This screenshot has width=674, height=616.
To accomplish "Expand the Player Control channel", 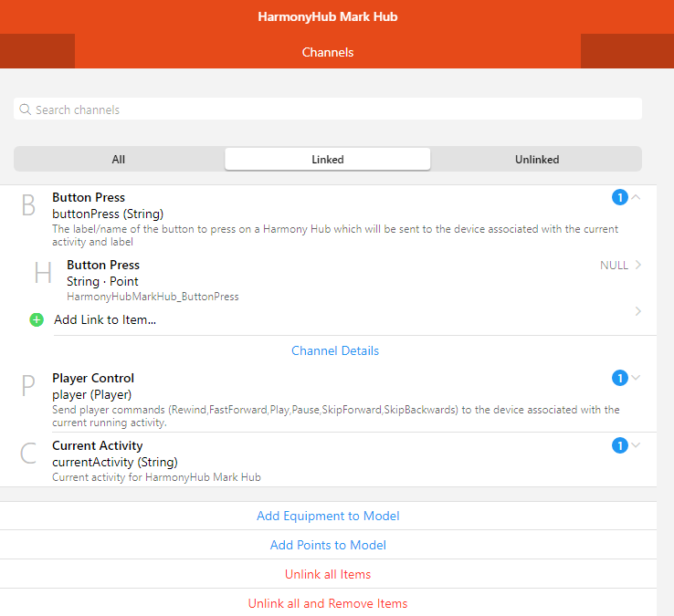I will 637,378.
